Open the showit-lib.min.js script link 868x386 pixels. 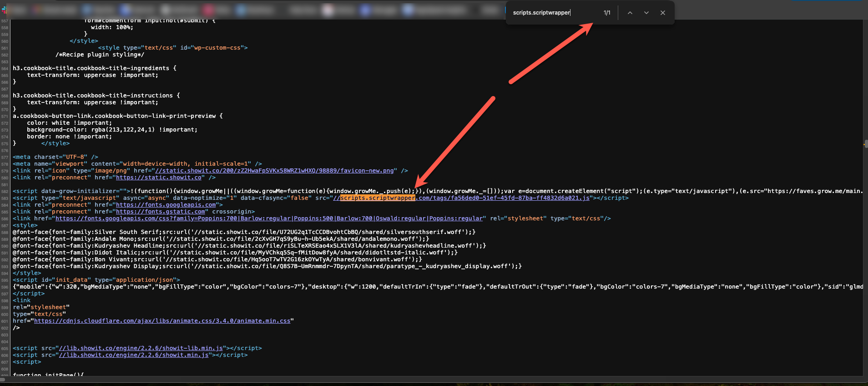coord(141,348)
